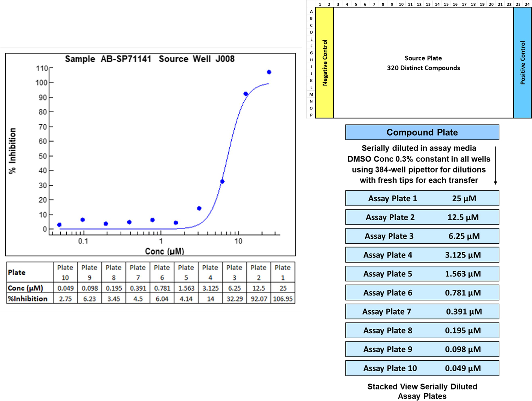This screenshot has height=401, width=532.
Task: Choose the Assay Plate 6 0.781 µM bar
Action: 422,293
